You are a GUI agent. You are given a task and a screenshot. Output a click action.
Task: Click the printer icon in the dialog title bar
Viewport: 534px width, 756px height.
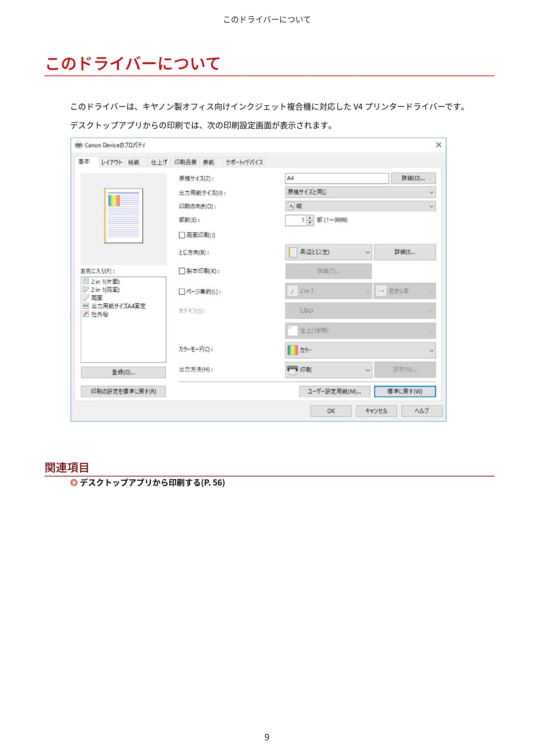78,145
